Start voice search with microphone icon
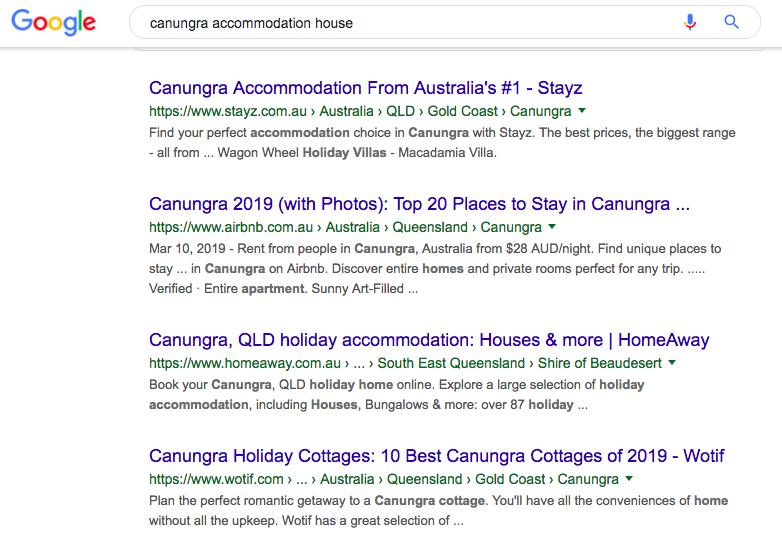The image size is (782, 549). tap(690, 22)
